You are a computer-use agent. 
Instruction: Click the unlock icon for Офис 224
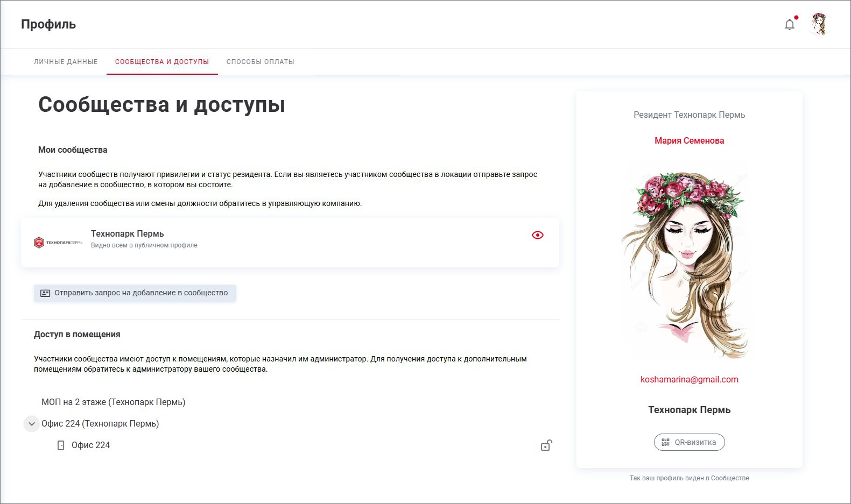click(546, 445)
